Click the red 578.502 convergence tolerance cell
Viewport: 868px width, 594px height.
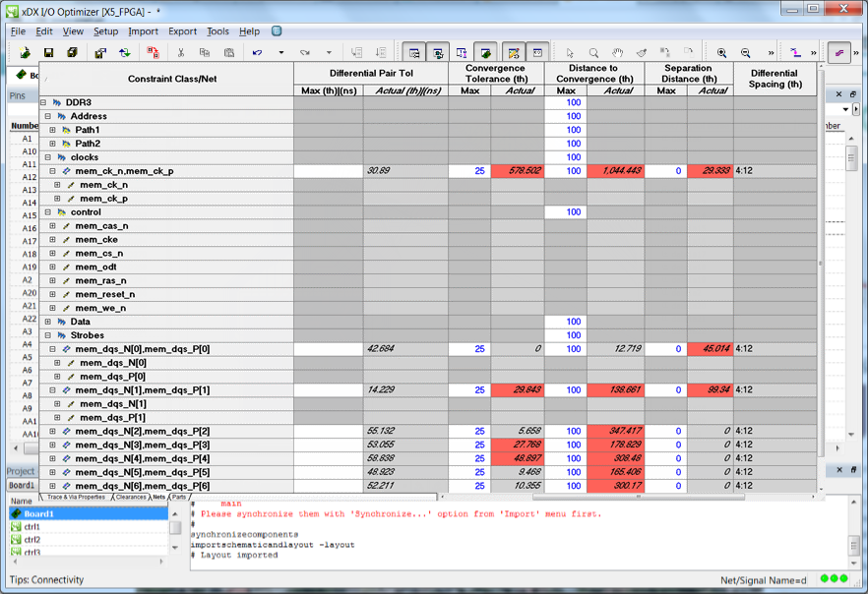(x=517, y=171)
